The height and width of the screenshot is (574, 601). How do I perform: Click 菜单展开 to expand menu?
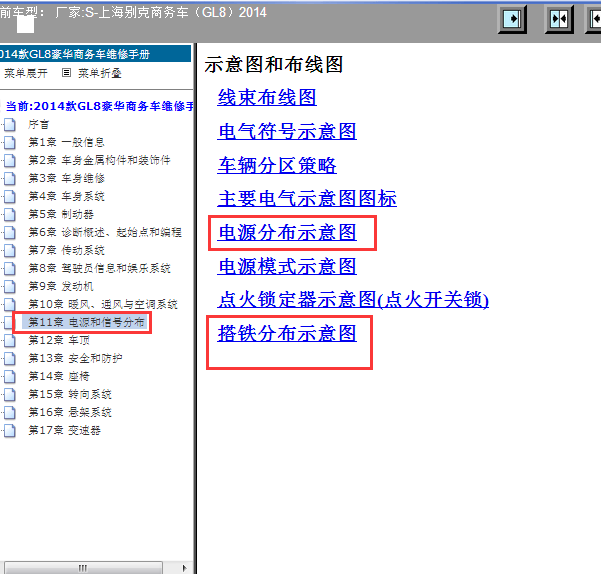pyautogui.click(x=26, y=73)
